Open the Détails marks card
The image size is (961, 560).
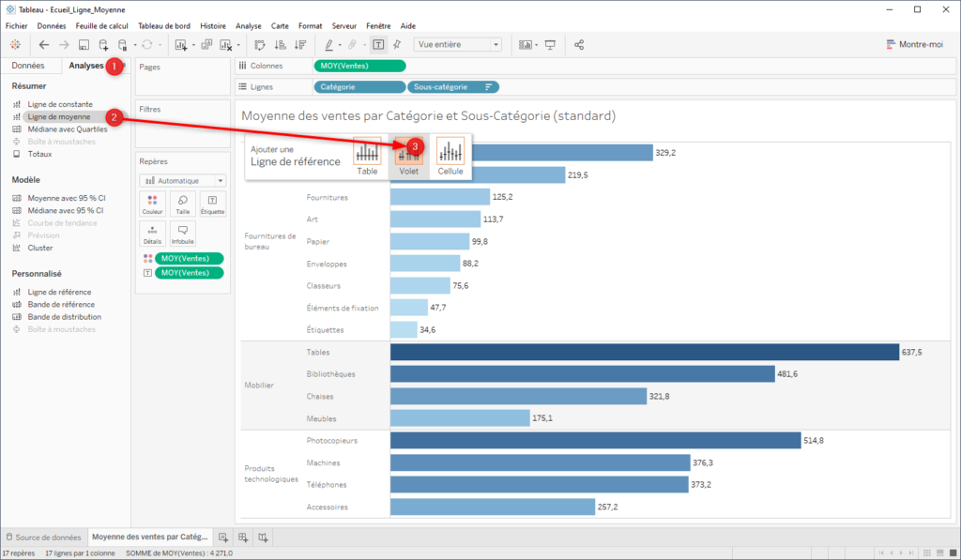[153, 235]
